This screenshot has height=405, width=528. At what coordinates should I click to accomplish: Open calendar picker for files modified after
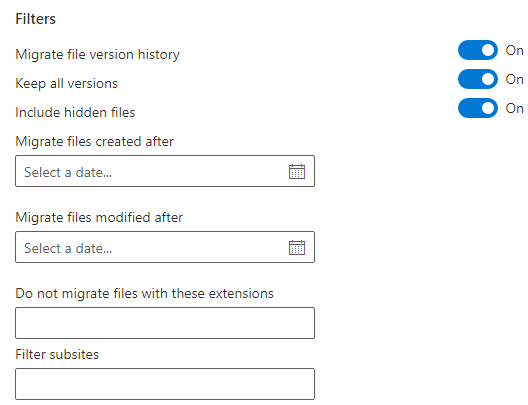(297, 247)
